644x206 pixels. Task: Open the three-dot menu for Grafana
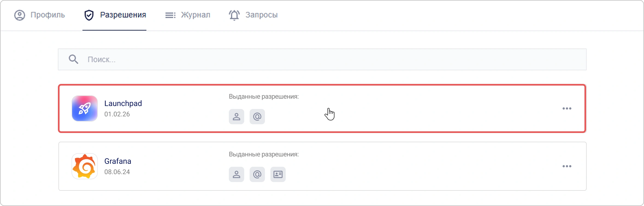pyautogui.click(x=567, y=166)
